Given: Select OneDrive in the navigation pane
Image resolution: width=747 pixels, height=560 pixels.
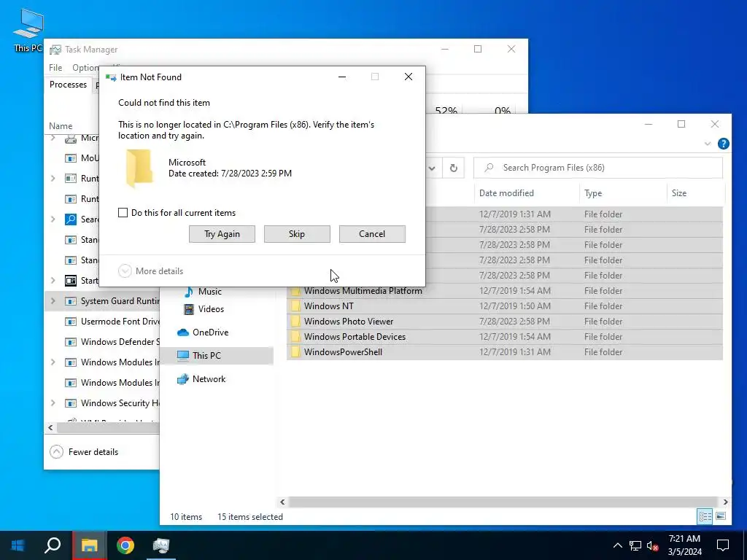Looking at the screenshot, I should tap(210, 332).
